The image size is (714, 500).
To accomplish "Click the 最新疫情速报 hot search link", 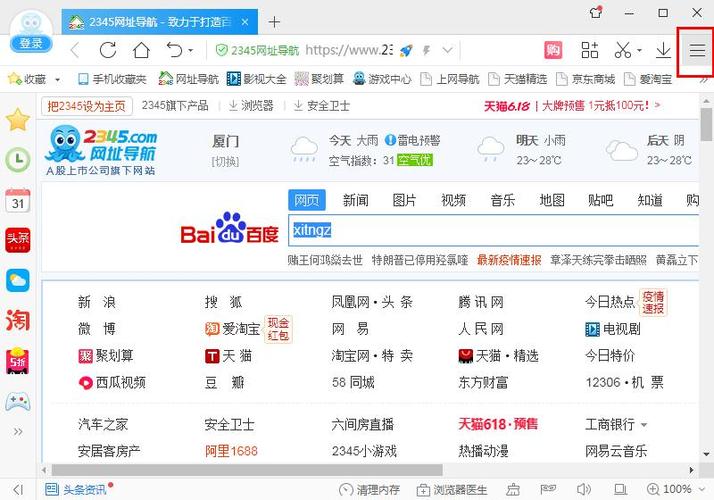I will point(509,260).
